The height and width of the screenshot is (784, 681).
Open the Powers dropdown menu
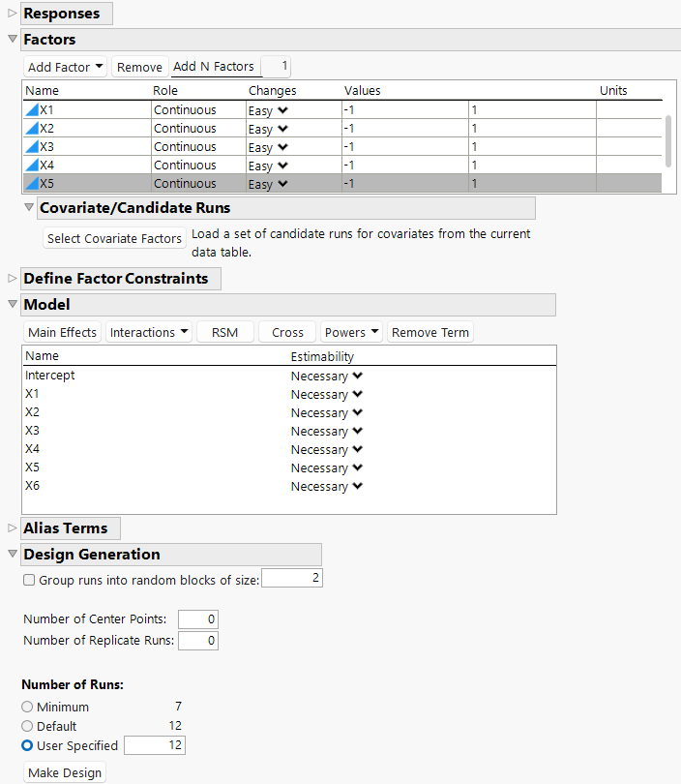[x=351, y=333]
